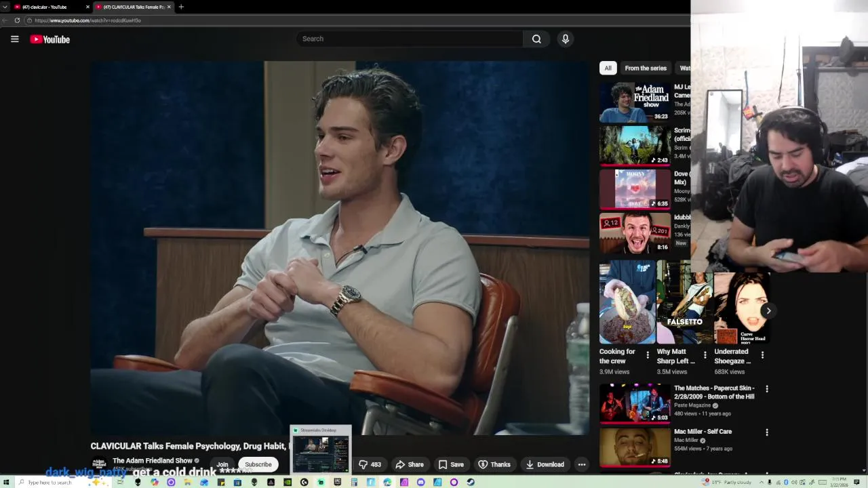Open the Streamlabs Desktop taskbar preview
The width and height of the screenshot is (868, 488).
point(321,449)
